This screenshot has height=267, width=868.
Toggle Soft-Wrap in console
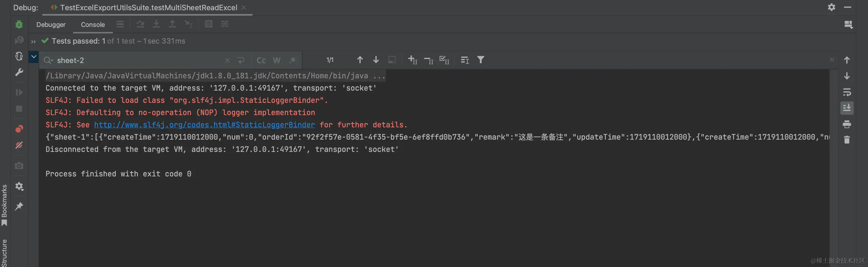click(x=847, y=92)
